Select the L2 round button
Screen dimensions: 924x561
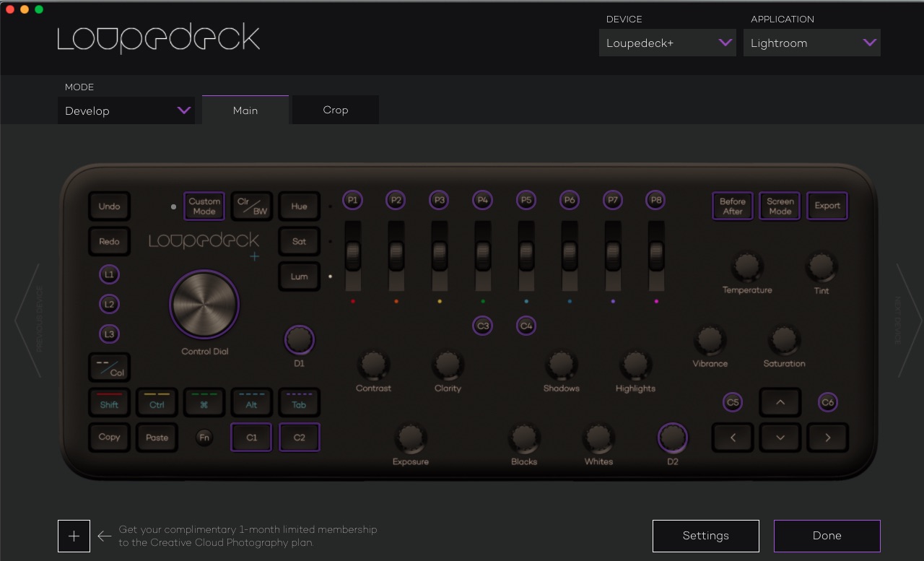110,304
